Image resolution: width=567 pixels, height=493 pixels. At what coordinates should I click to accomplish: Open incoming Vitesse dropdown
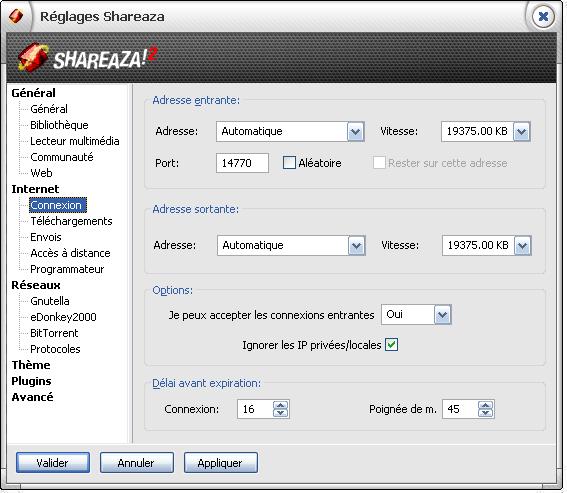pos(522,131)
